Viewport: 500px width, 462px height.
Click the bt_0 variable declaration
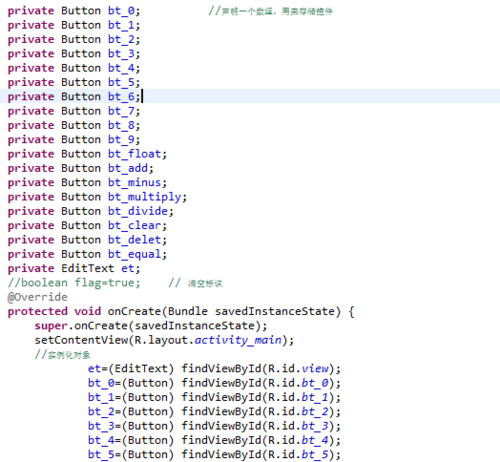click(74, 11)
